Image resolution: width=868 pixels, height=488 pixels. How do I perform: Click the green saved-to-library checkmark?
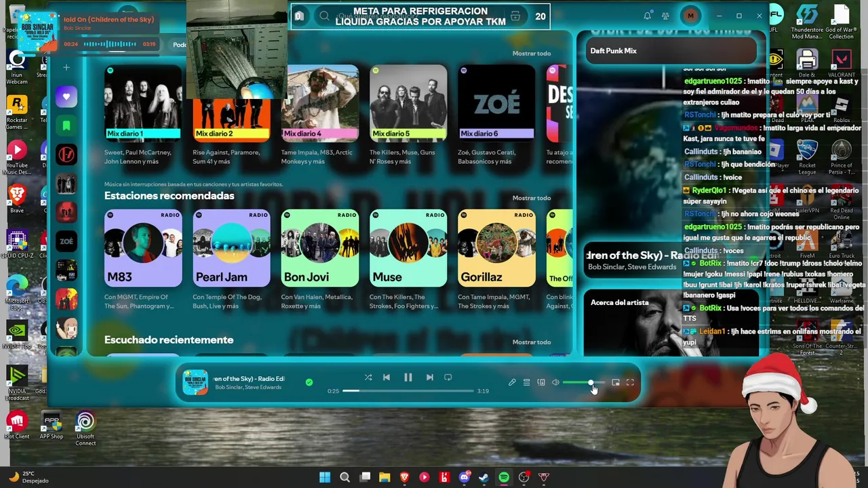coord(309,382)
